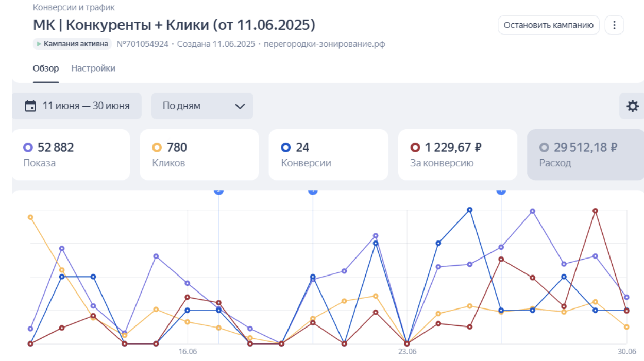
Task: Click the calendar icon in date picker
Action: pos(31,106)
